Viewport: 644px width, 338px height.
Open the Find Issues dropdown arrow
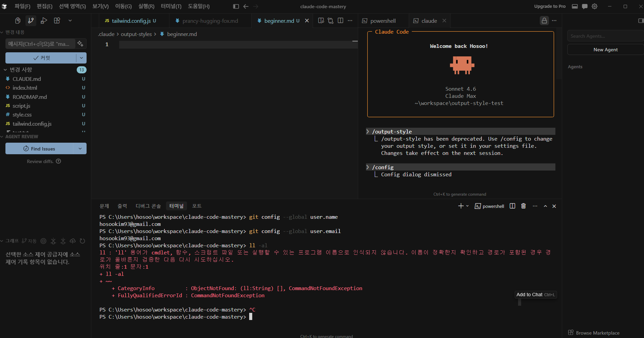click(x=80, y=149)
